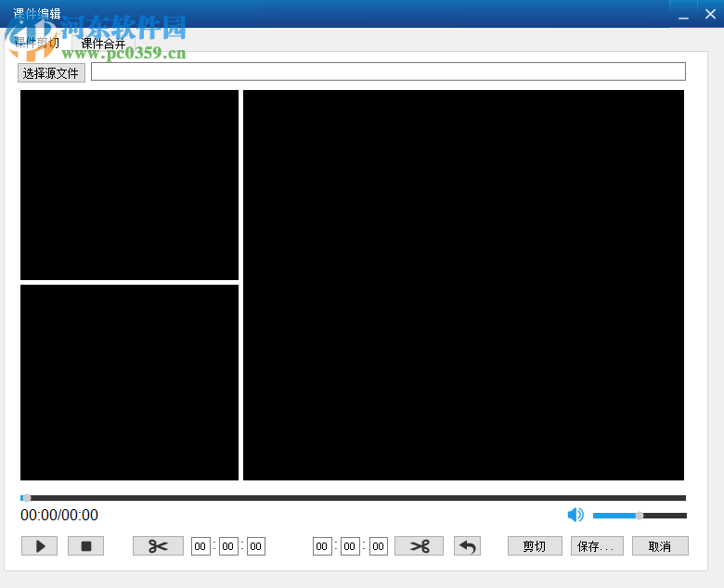Set cut start point with left scissors icon
Image resolution: width=724 pixels, height=588 pixels.
click(158, 546)
